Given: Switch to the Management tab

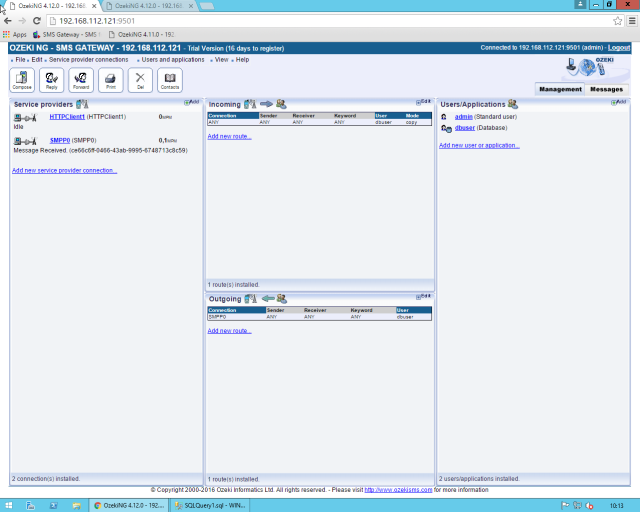Looking at the screenshot, I should (560, 89).
